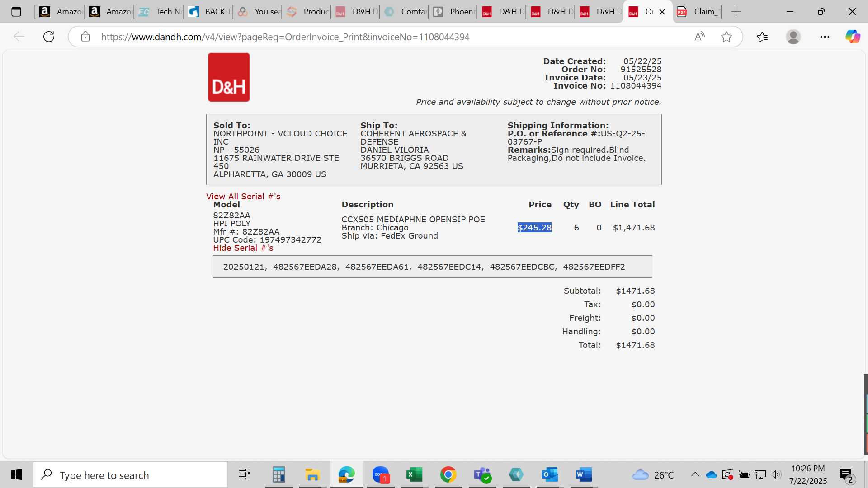Open a new browser tab
The width and height of the screenshot is (868, 488).
[x=736, y=12]
